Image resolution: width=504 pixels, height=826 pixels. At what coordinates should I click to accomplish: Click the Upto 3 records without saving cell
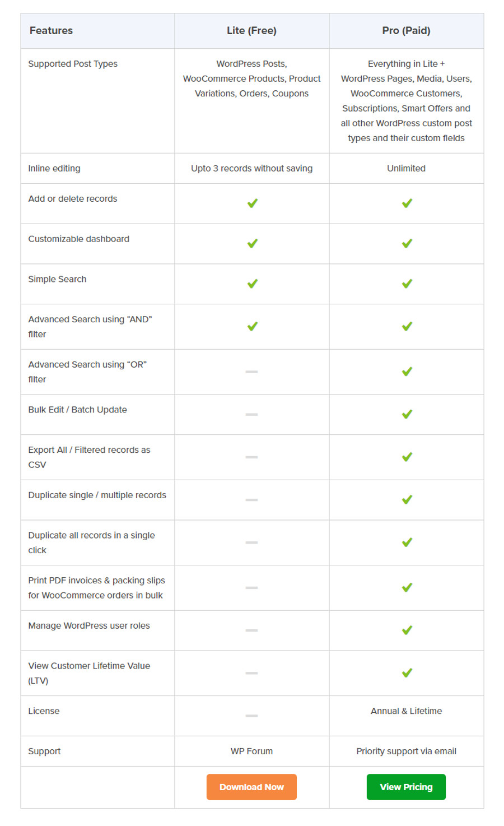tap(251, 168)
